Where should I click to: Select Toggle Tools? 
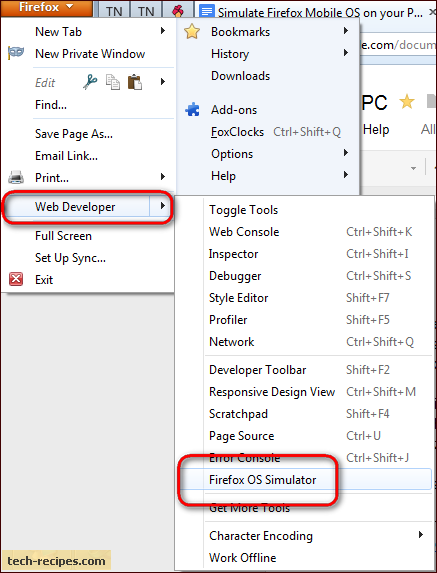304,210
